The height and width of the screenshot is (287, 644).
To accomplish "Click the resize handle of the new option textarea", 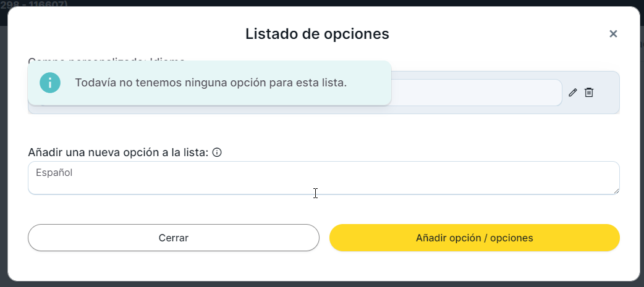I will click(616, 191).
